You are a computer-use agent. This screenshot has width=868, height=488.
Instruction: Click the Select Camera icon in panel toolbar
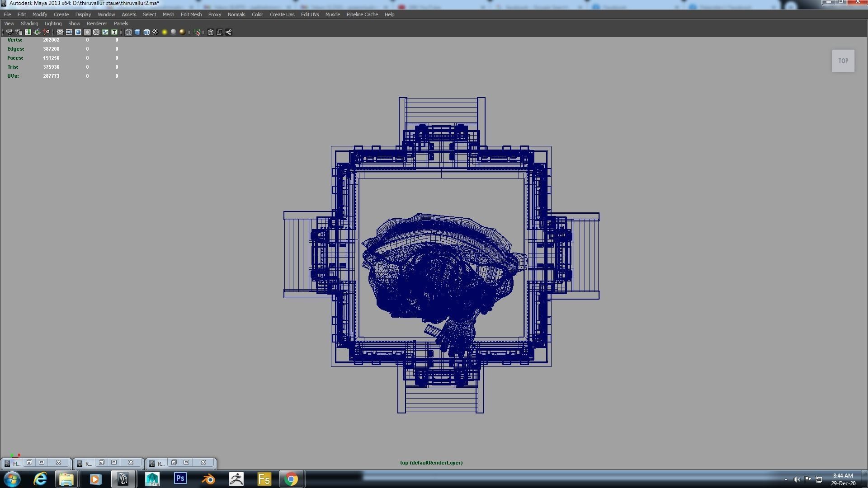(x=9, y=32)
